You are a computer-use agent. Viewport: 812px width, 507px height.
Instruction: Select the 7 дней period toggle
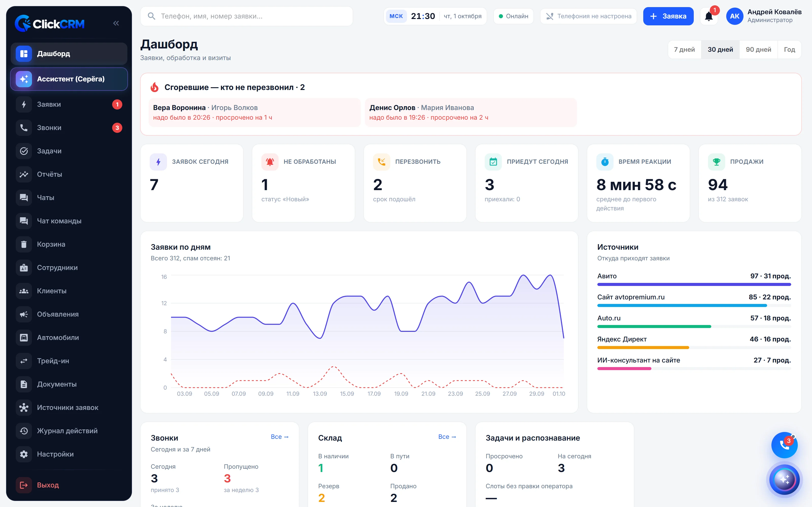coord(685,50)
